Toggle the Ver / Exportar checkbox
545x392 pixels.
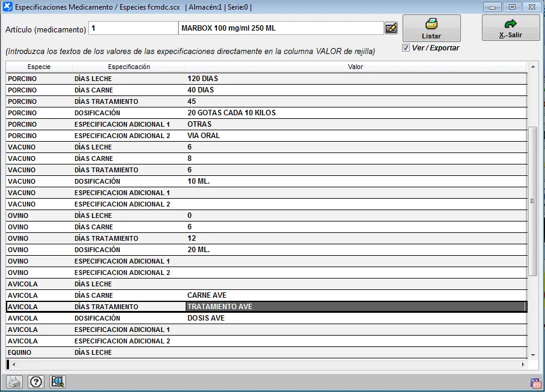click(406, 48)
